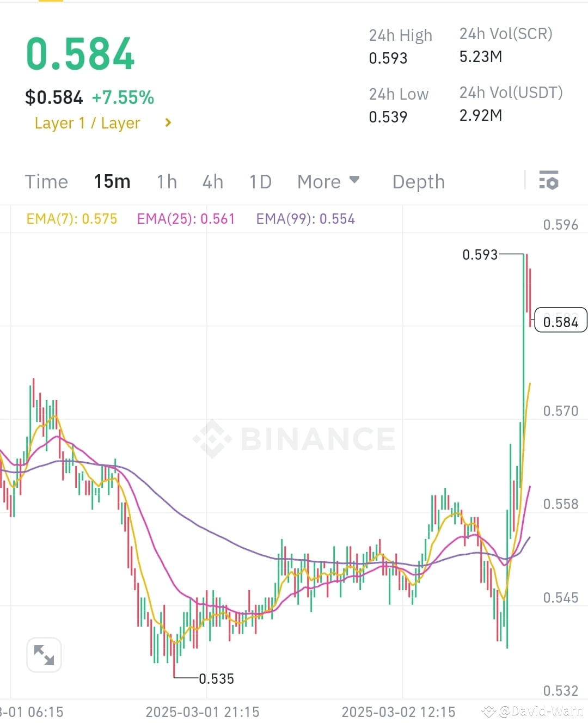Expand the More timeframes dropdown
The width and height of the screenshot is (588, 723).
[x=328, y=181]
